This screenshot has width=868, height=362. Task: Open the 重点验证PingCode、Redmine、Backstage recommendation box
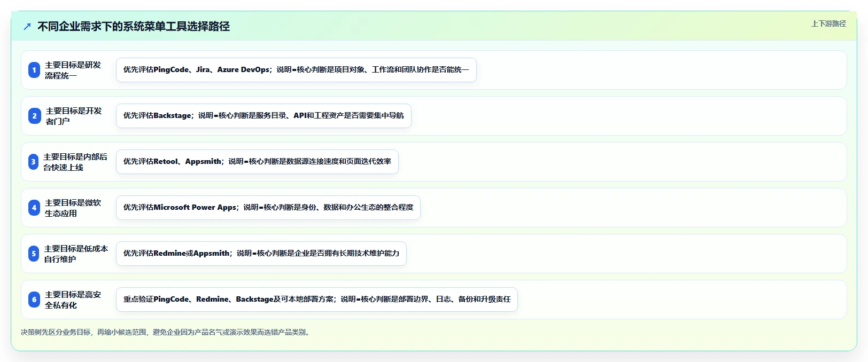click(x=317, y=300)
